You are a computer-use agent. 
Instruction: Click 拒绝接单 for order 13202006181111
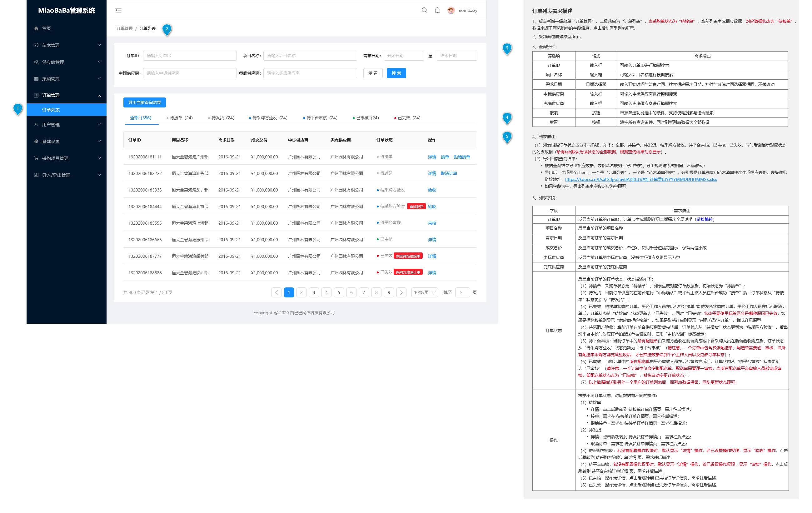click(462, 157)
